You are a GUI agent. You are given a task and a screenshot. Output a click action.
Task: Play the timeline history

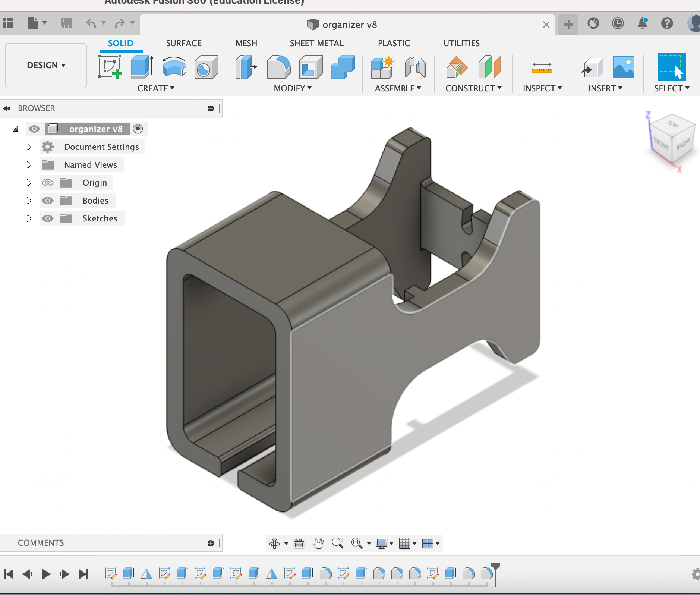click(x=45, y=574)
